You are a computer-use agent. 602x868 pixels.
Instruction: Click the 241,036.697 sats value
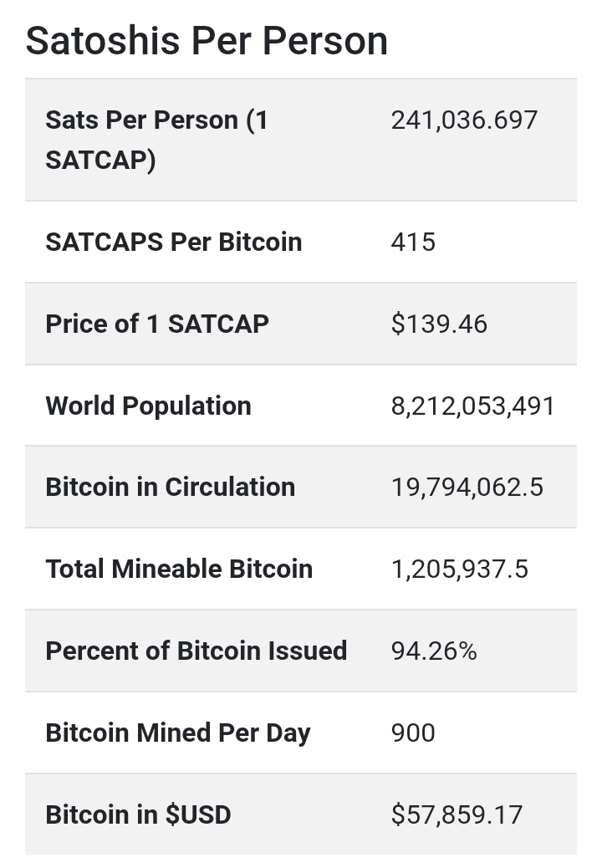tap(464, 120)
